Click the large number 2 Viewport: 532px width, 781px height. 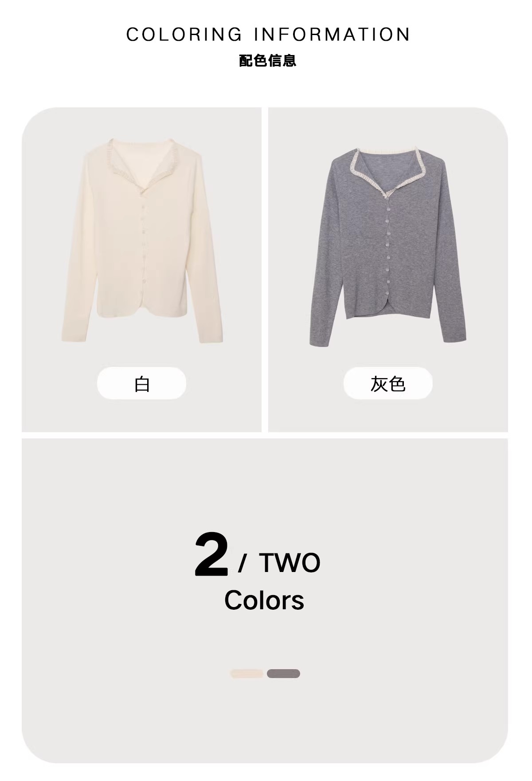click(x=211, y=555)
